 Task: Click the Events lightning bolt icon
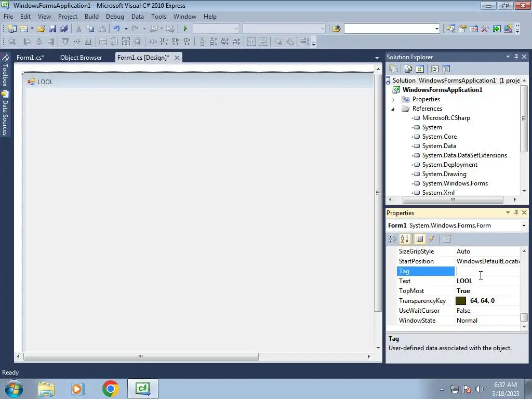coord(432,239)
